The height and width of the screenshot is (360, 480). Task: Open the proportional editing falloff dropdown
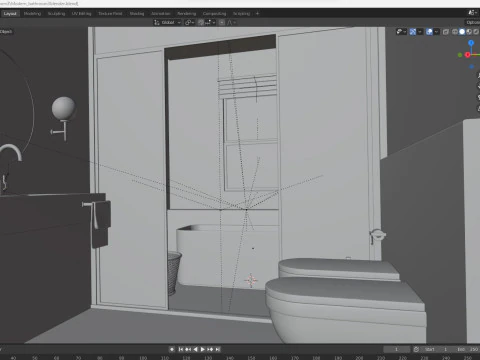point(231,22)
